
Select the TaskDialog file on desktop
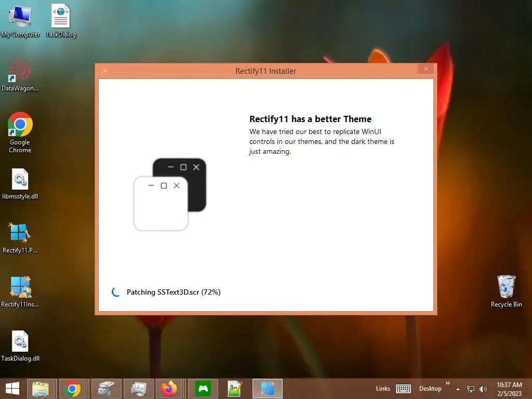pyautogui.click(x=61, y=21)
